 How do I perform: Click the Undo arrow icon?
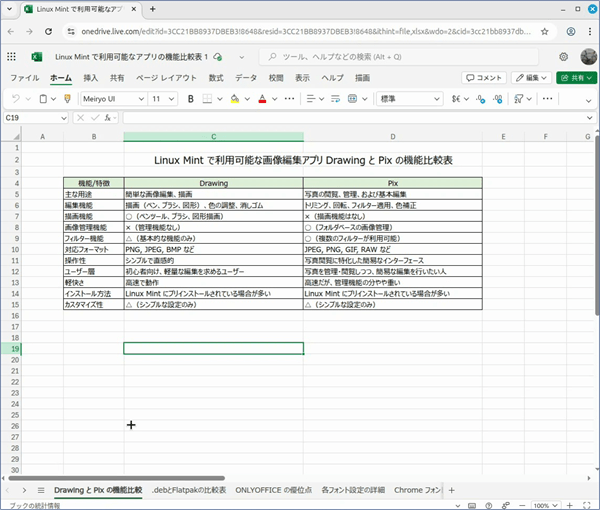click(16, 99)
